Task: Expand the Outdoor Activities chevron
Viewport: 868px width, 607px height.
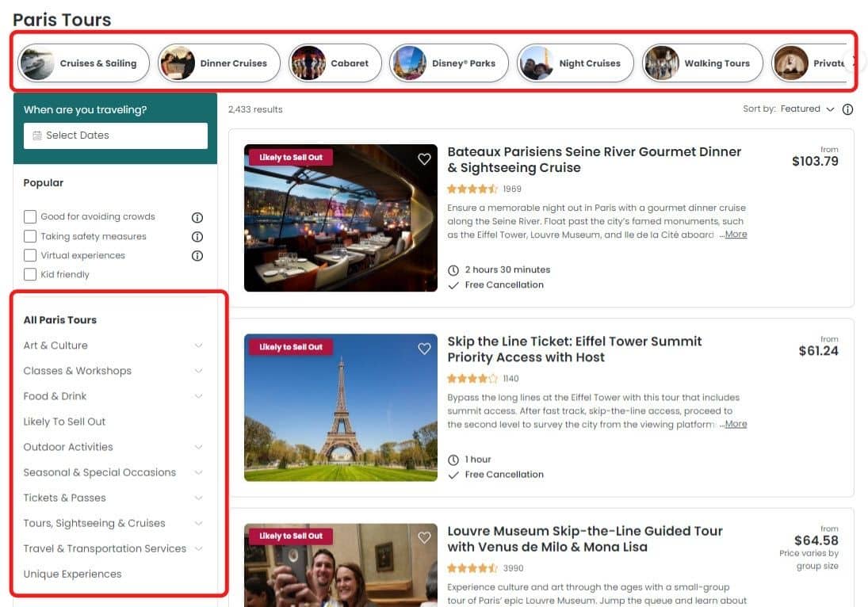Action: pos(198,447)
